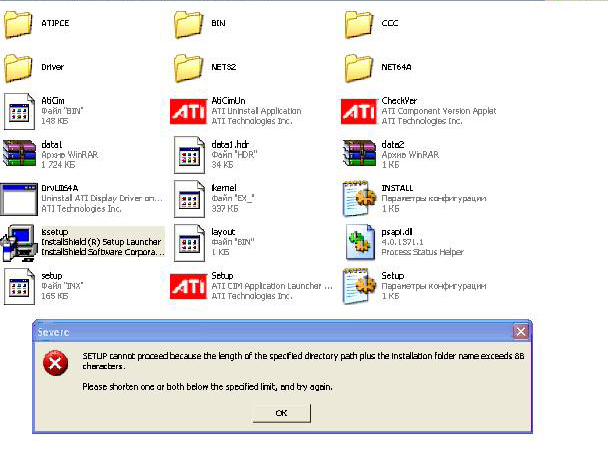
Task: Close the Severe error dialog
Action: pos(521,332)
